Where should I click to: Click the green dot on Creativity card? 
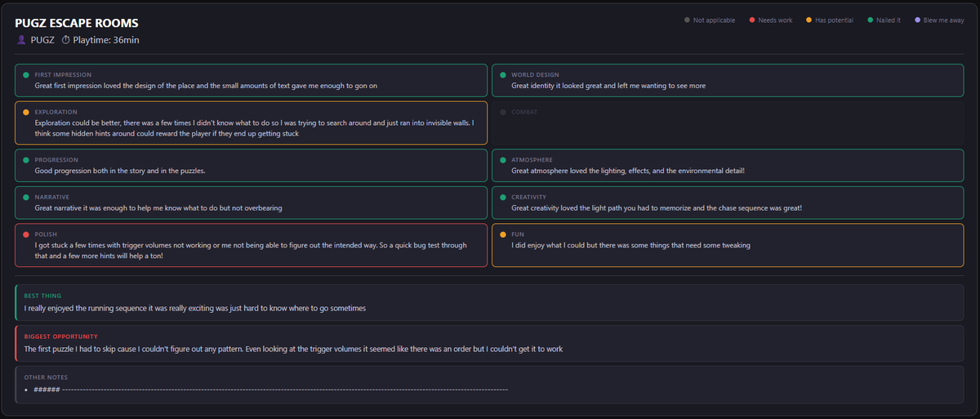pos(503,197)
